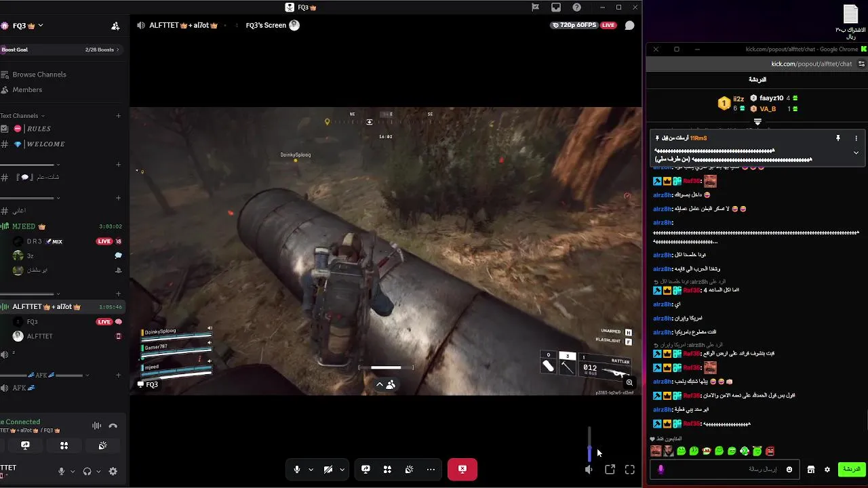868x488 pixels.
Task: Stop watching stream with red button
Action: coord(462,469)
